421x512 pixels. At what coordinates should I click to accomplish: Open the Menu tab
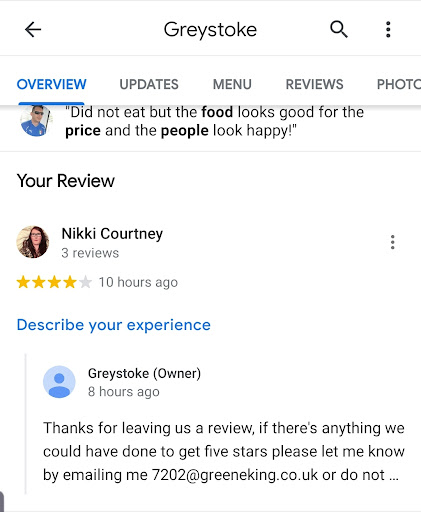[232, 84]
